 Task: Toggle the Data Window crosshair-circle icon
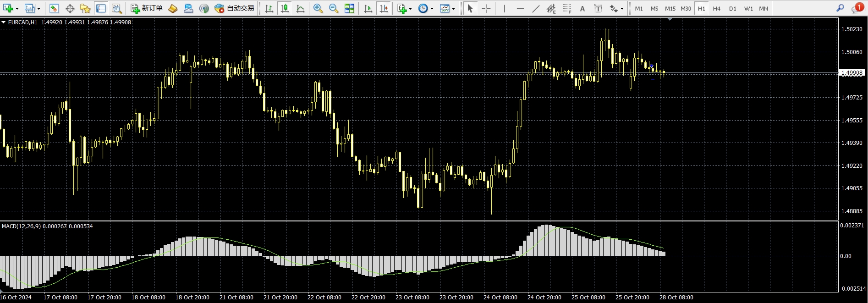point(70,8)
